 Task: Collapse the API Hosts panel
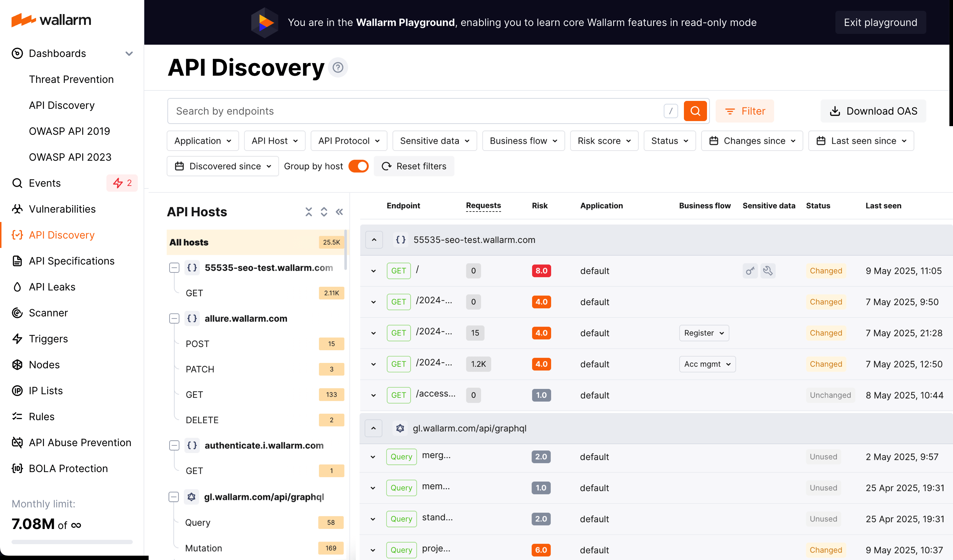pyautogui.click(x=339, y=212)
